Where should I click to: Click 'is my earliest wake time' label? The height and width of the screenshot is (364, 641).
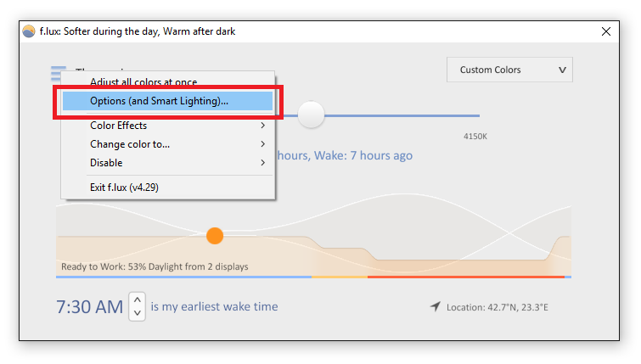click(214, 306)
